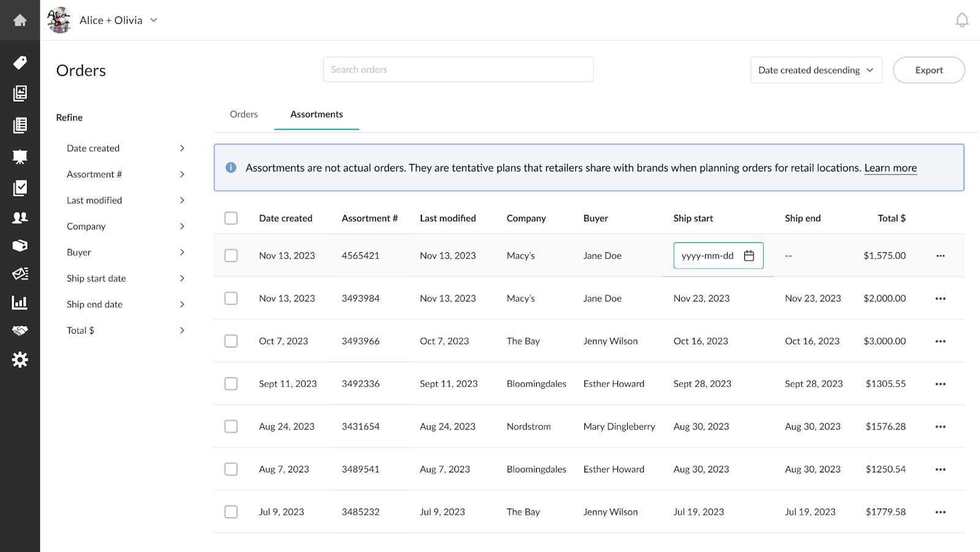The height and width of the screenshot is (552, 980).
Task: Open settings gear in sidebar
Action: pos(20,360)
